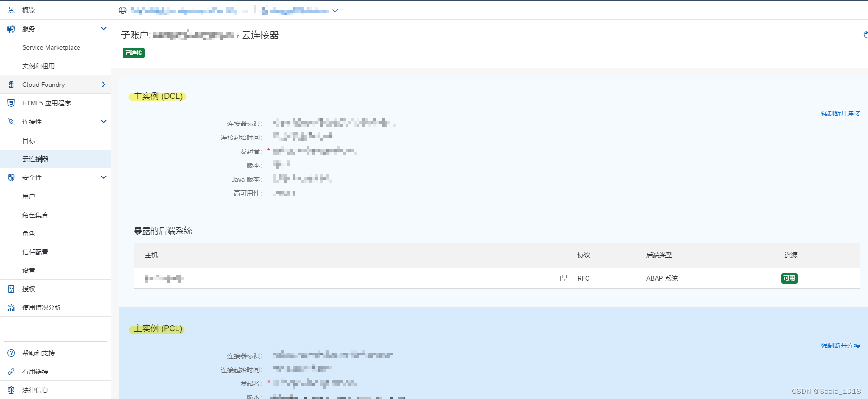Click 强制断开连接 for DCL instance
The width and height of the screenshot is (868, 399).
tap(840, 113)
